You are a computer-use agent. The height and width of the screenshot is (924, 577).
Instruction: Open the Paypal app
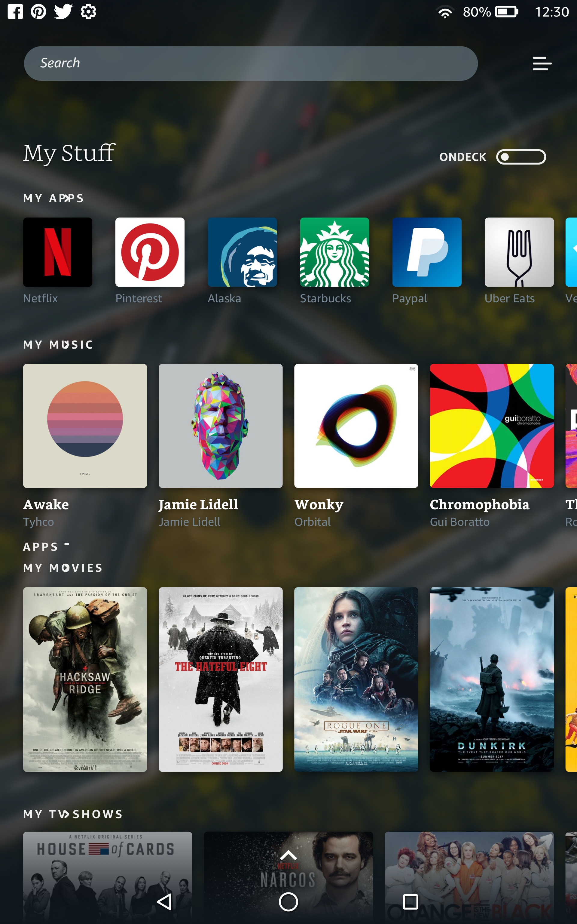click(x=427, y=252)
